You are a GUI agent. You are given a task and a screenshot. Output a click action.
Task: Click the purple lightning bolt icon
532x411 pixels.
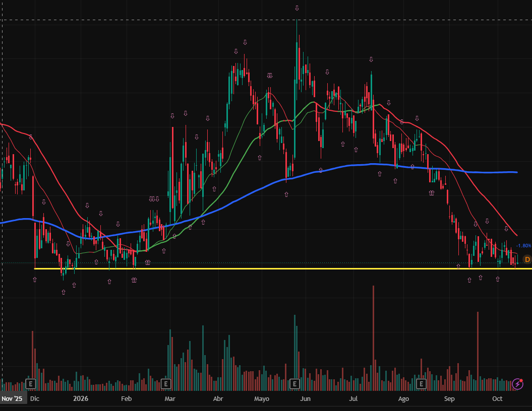point(518,384)
